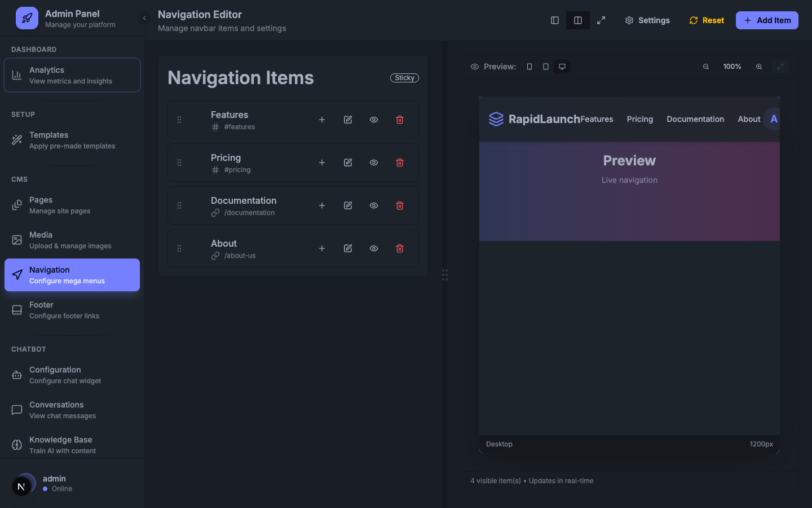Open chatbot Configuration in the sidebar
This screenshot has height=508, width=812.
pos(72,375)
